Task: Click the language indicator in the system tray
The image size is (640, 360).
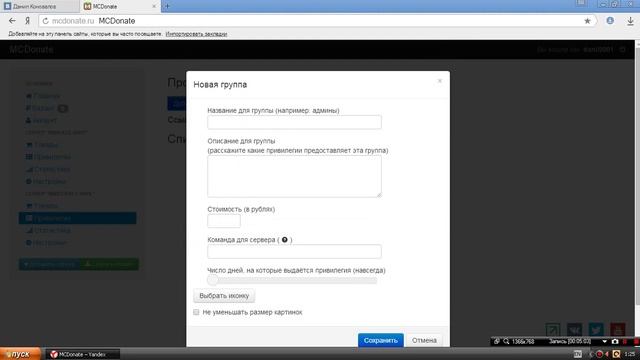Action: click(x=578, y=354)
